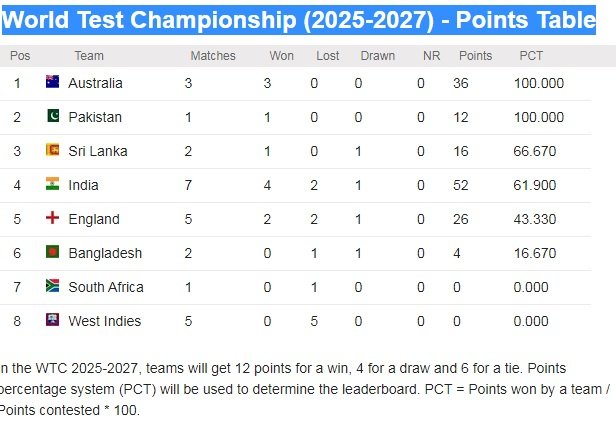The width and height of the screenshot is (616, 421).
Task: Click India's 52 points value
Action: pos(460,185)
